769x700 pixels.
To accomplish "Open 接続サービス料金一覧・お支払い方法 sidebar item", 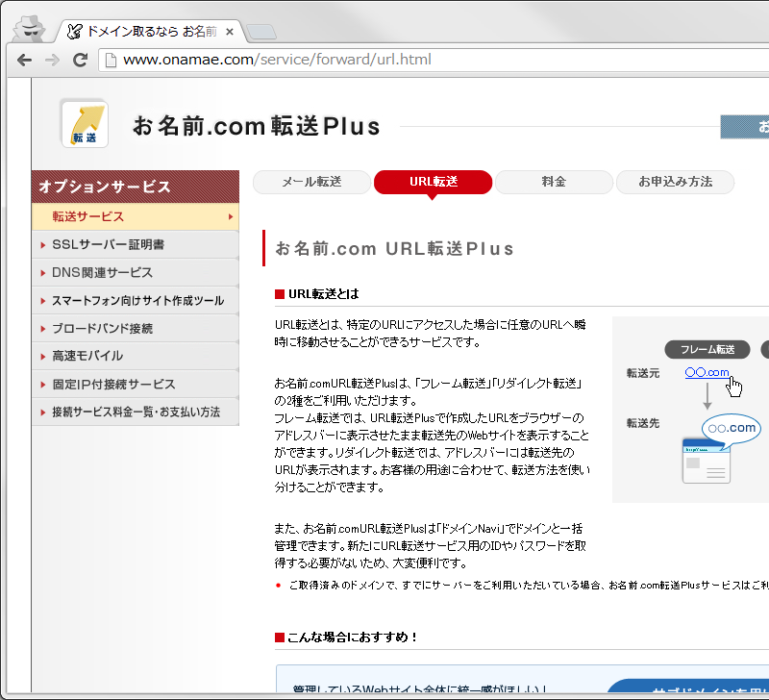I will 136,412.
